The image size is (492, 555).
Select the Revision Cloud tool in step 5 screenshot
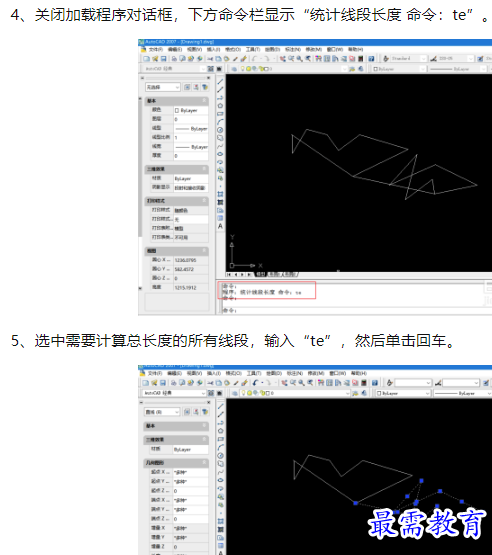220,464
